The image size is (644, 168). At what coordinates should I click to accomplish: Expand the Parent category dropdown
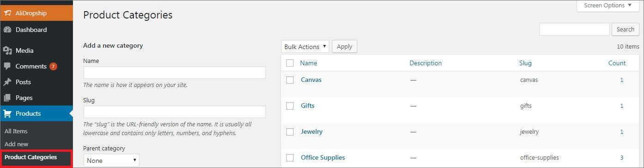tap(111, 160)
